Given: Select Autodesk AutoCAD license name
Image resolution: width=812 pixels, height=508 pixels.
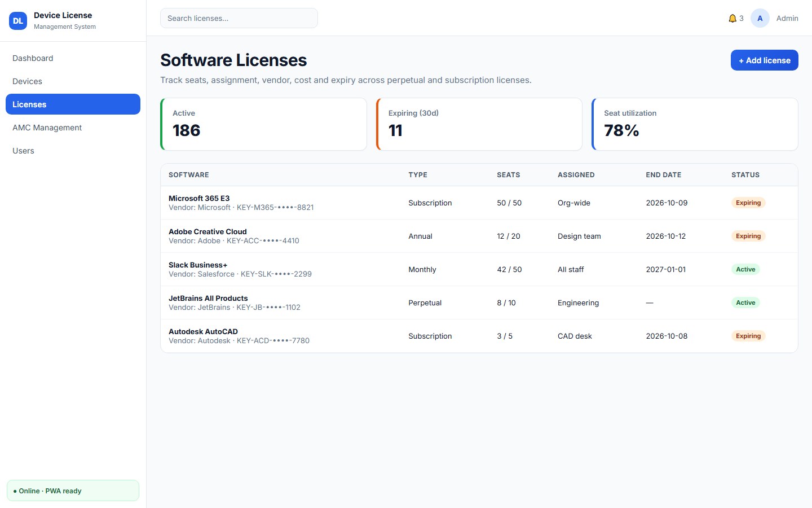Looking at the screenshot, I should pos(203,331).
